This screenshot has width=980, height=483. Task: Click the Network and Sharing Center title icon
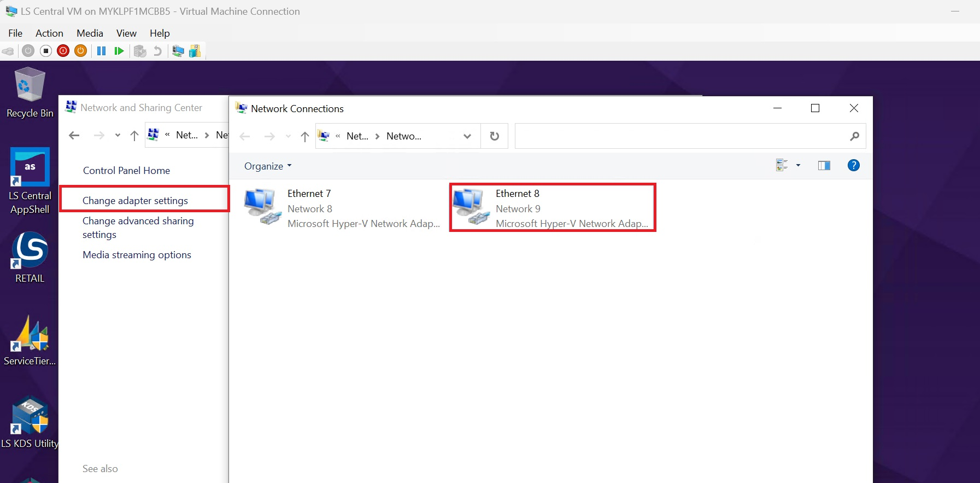71,107
